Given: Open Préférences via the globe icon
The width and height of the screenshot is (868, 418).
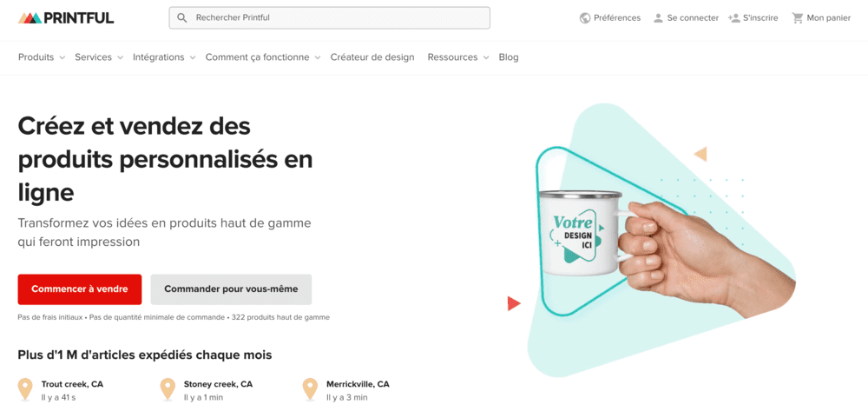Looking at the screenshot, I should [x=584, y=17].
